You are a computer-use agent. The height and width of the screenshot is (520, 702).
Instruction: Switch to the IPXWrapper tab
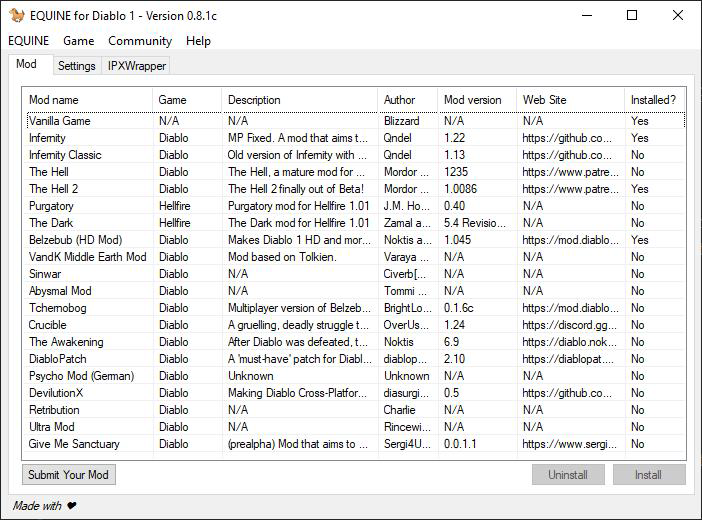[x=137, y=66]
